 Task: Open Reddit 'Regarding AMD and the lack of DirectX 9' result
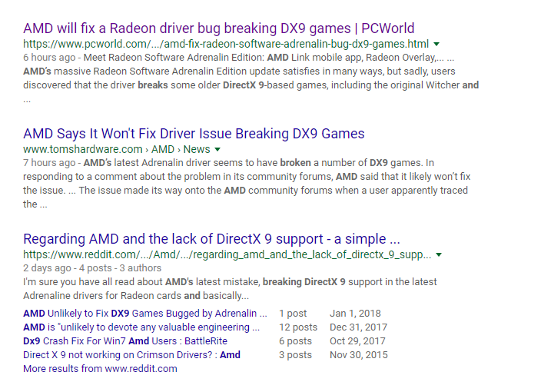(x=211, y=239)
